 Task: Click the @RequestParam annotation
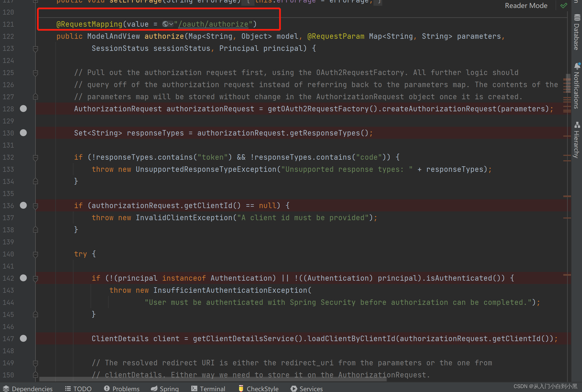tap(336, 36)
